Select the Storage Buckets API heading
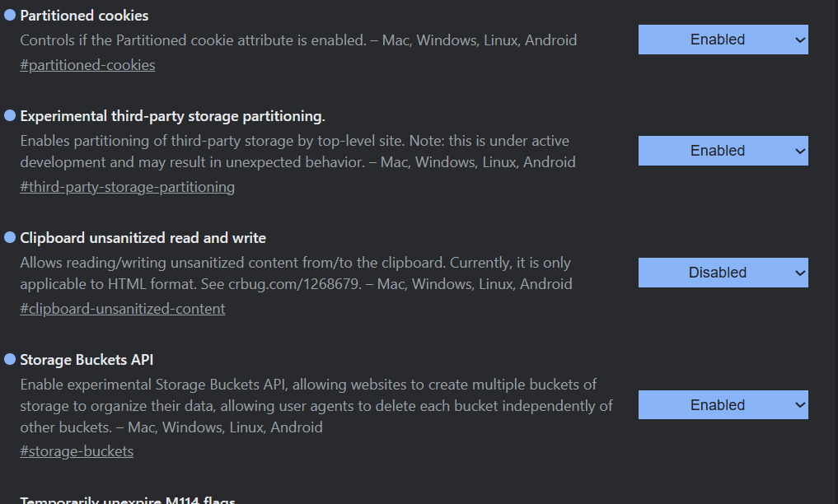The image size is (838, 504). [x=87, y=360]
